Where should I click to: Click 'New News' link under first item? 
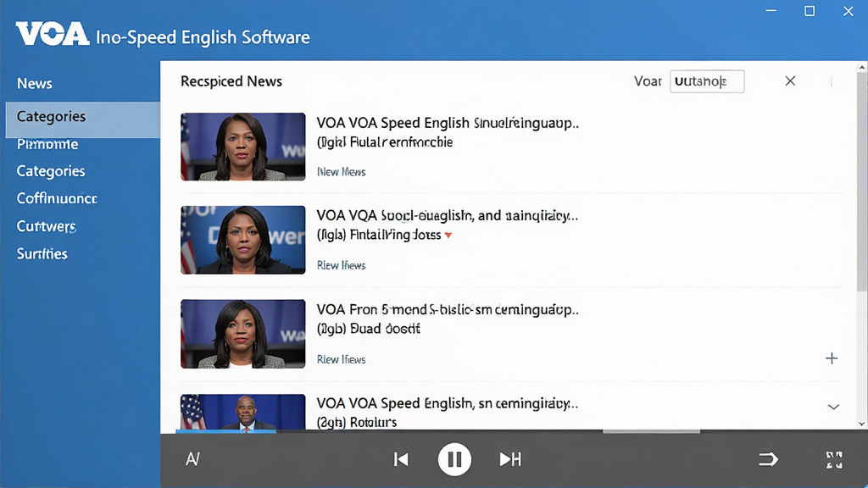click(x=341, y=172)
